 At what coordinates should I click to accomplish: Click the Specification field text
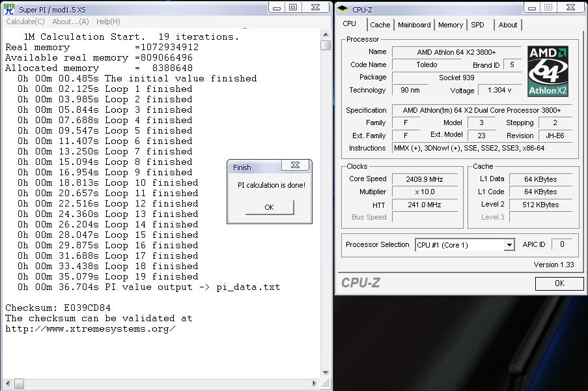tap(482, 110)
